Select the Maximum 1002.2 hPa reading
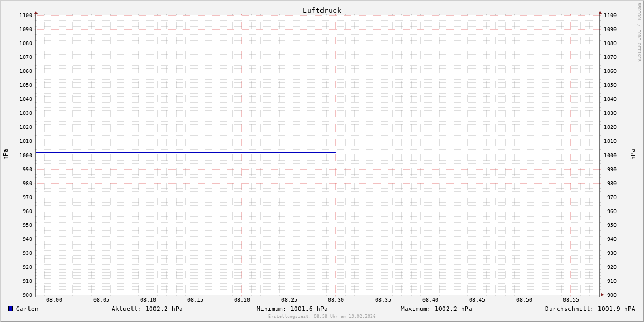The width and height of the screenshot is (644, 322). 436,309
